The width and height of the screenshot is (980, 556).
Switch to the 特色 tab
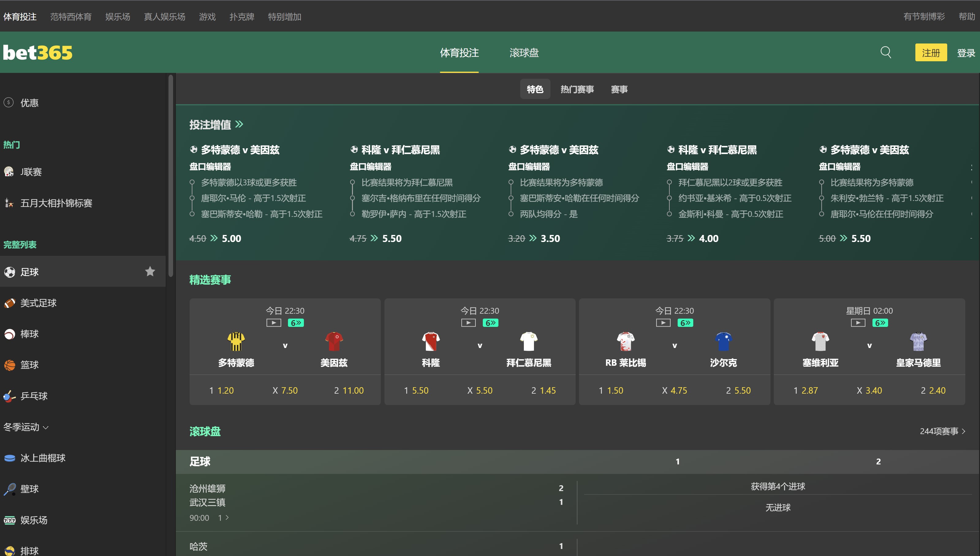click(x=535, y=89)
